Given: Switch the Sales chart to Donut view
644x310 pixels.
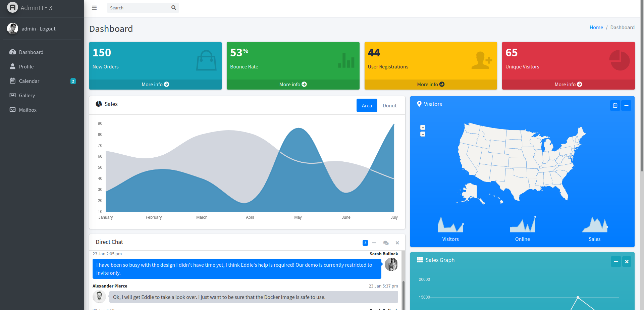Looking at the screenshot, I should [389, 105].
